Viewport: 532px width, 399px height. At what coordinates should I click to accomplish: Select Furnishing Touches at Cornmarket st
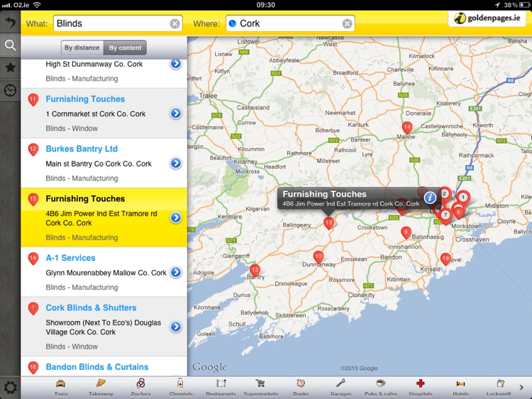coord(85,99)
